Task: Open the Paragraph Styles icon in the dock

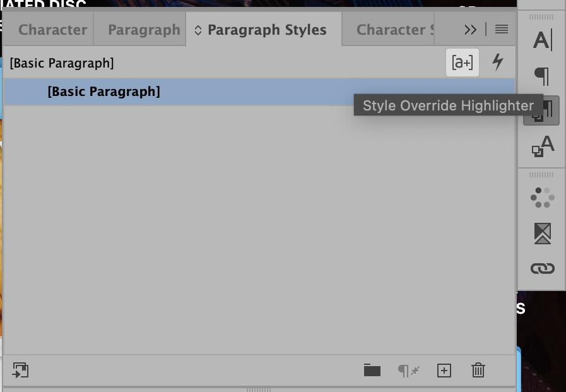Action: (541, 109)
